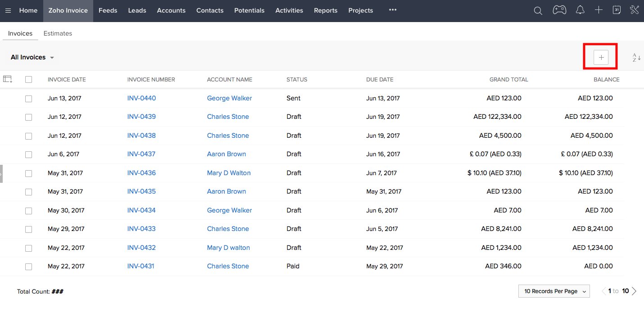Expand the All Invoices view dropdown
Image resolution: width=644 pixels, height=317 pixels.
point(32,58)
